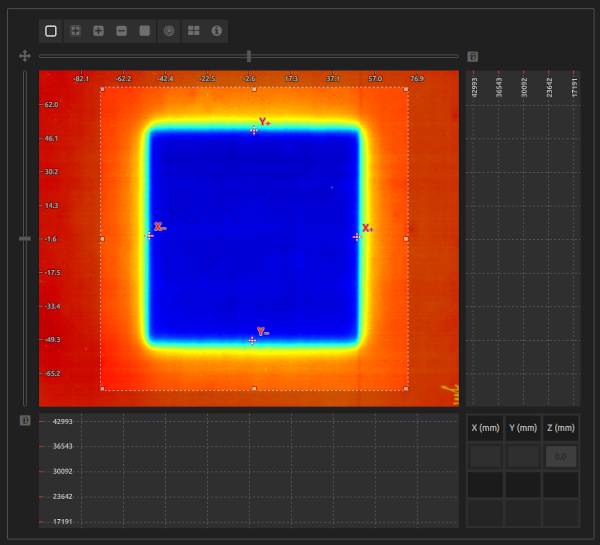Screen dimensions: 600x545
Task: Select the rectangle region tool
Action: pyautogui.click(x=51, y=31)
